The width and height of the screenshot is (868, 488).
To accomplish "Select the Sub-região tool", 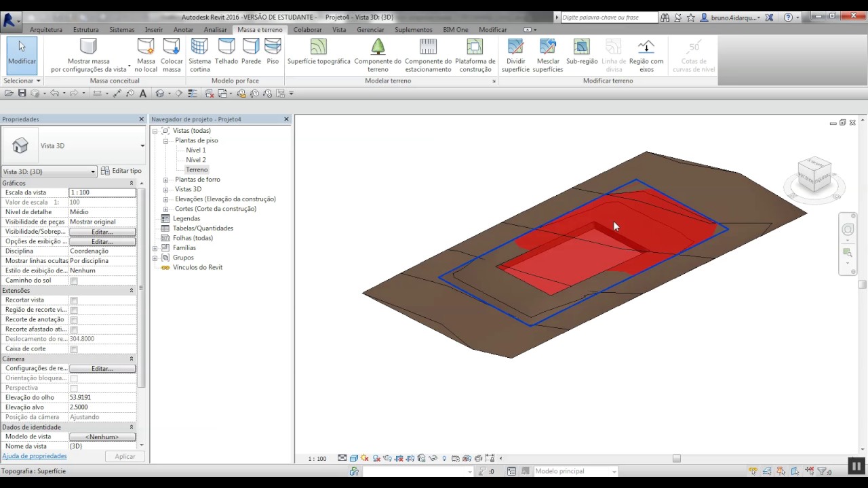I will pyautogui.click(x=582, y=52).
